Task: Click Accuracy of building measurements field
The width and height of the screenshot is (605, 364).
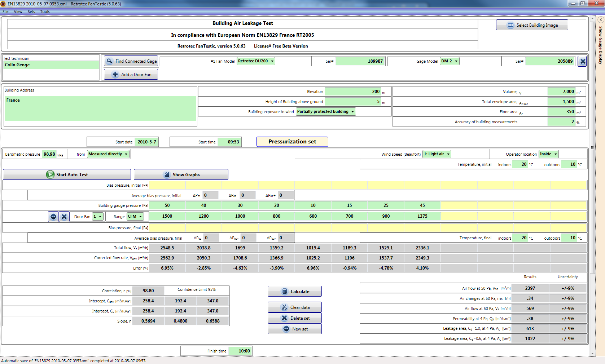Action: pos(561,122)
